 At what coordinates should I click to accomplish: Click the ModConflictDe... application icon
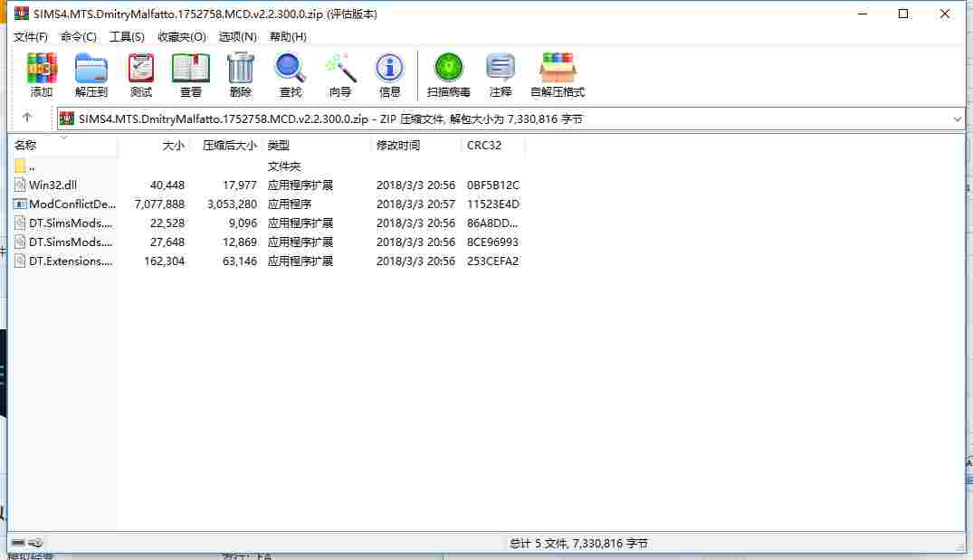[20, 204]
